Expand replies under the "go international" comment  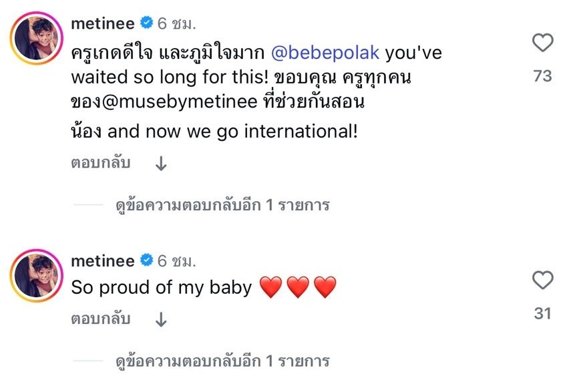click(x=222, y=205)
